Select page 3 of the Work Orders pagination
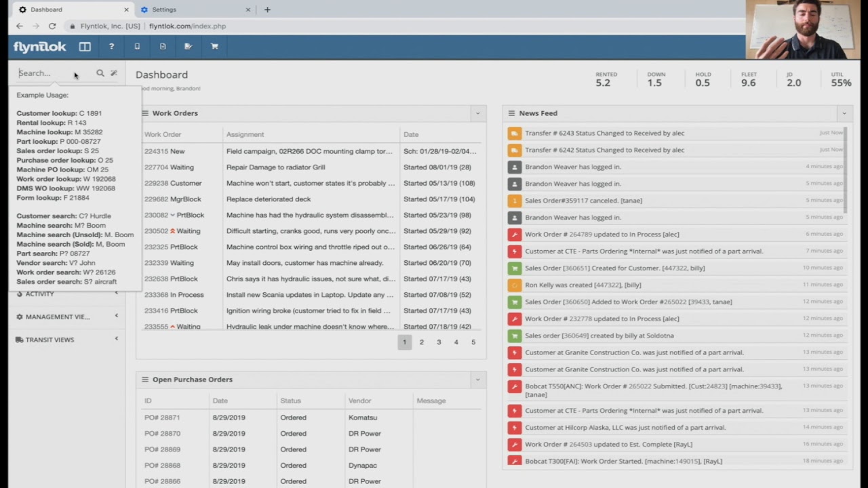Viewport: 868px width, 488px height. pyautogui.click(x=438, y=342)
